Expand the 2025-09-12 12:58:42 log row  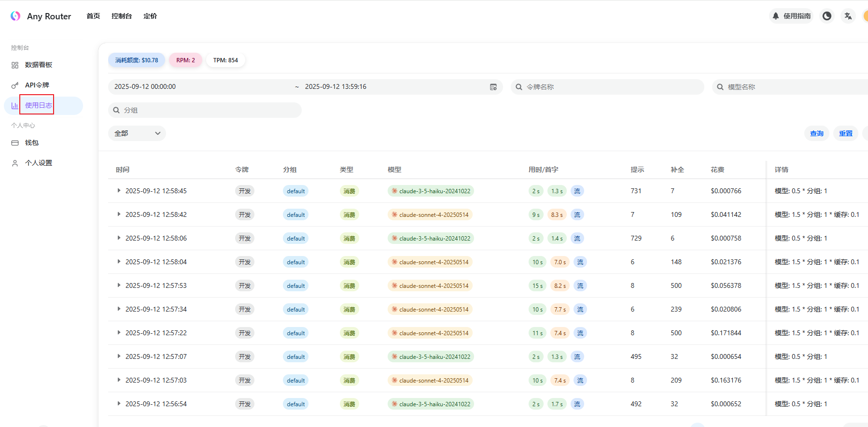[119, 214]
